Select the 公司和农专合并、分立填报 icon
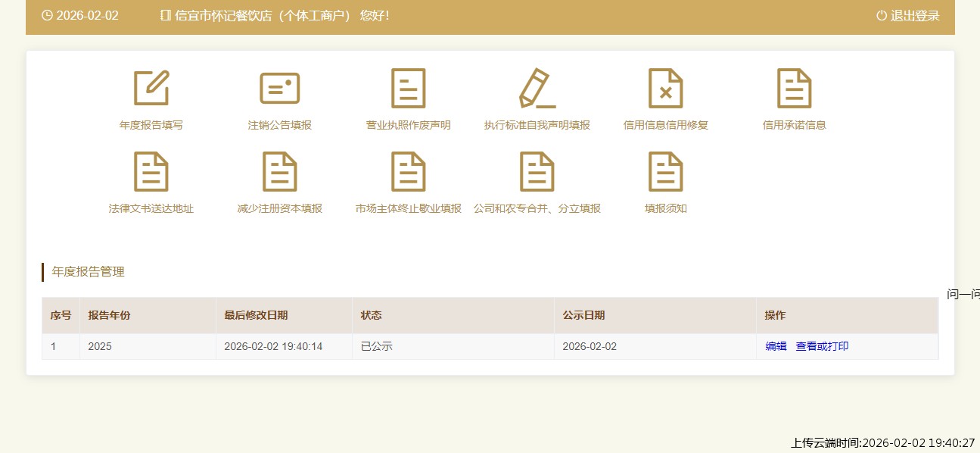Image resolution: width=980 pixels, height=453 pixels. 537,171
